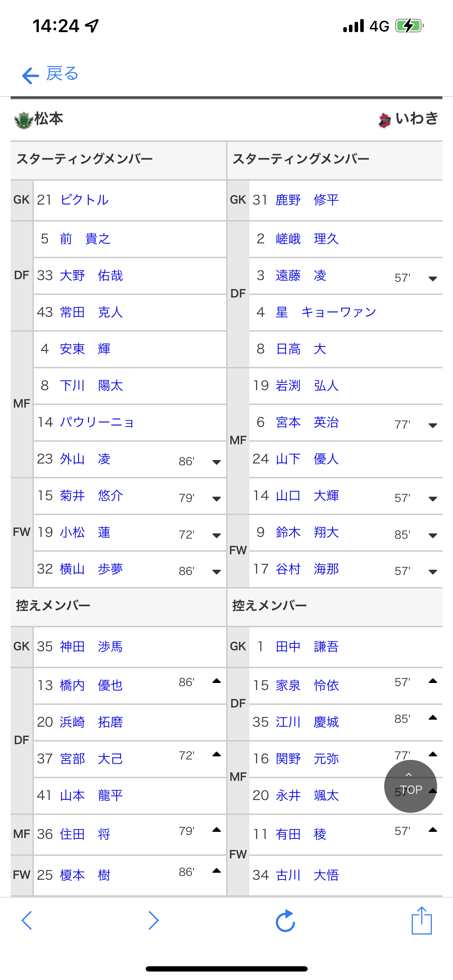
Task: Tap the substitution-out arrow for 遠藤 凌
Action: (433, 278)
